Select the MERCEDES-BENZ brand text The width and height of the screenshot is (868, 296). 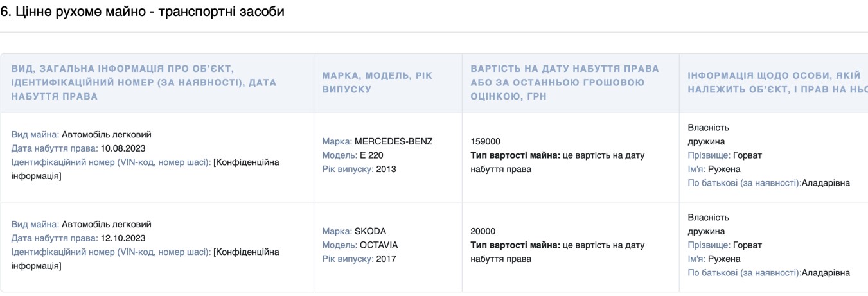pyautogui.click(x=393, y=141)
